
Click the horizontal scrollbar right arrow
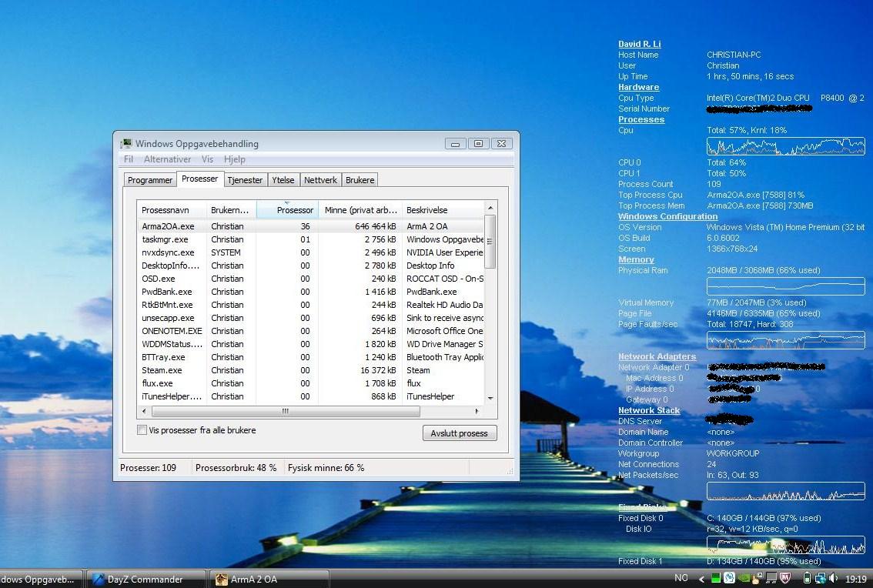click(x=477, y=412)
